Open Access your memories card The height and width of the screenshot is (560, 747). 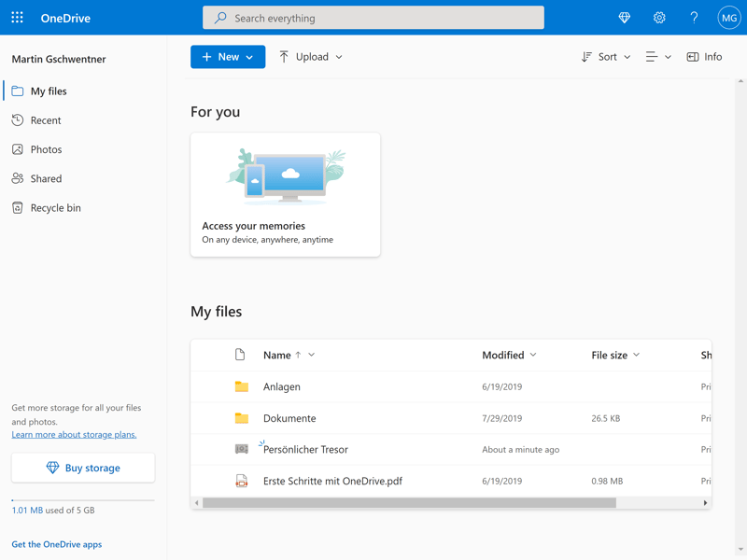click(x=286, y=195)
